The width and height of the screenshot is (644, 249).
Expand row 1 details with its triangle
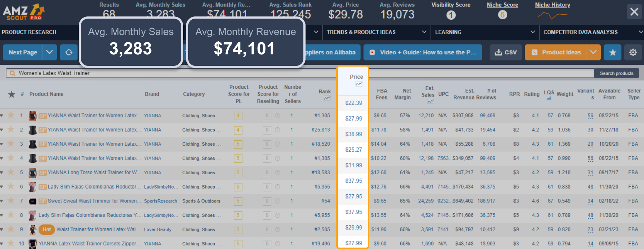click(x=2, y=116)
